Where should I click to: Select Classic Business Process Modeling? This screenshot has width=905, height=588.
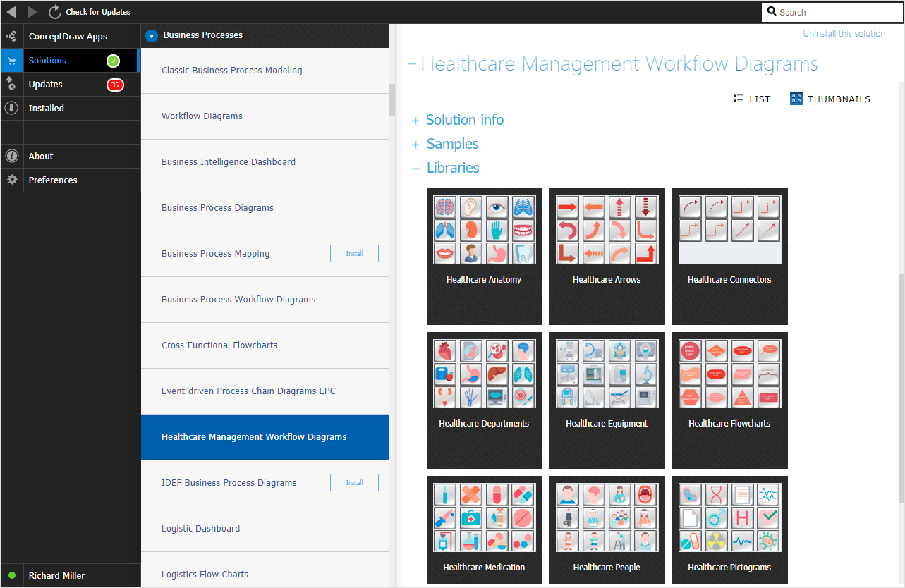point(265,71)
